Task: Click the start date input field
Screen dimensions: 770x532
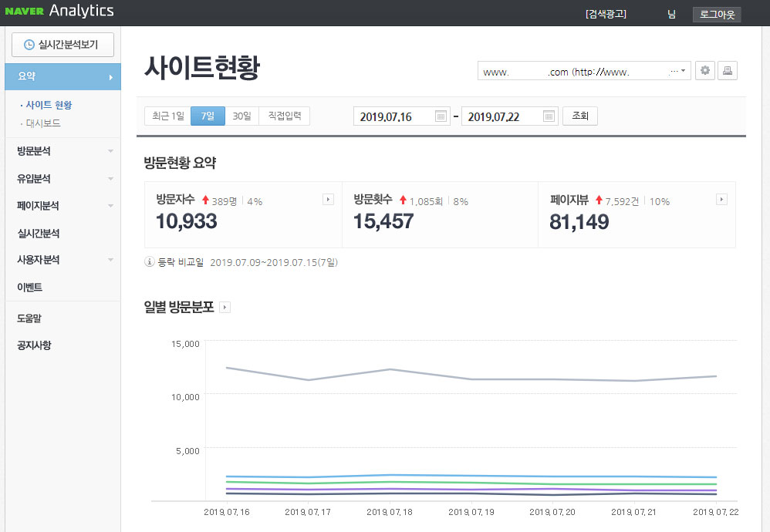Action: pos(393,116)
